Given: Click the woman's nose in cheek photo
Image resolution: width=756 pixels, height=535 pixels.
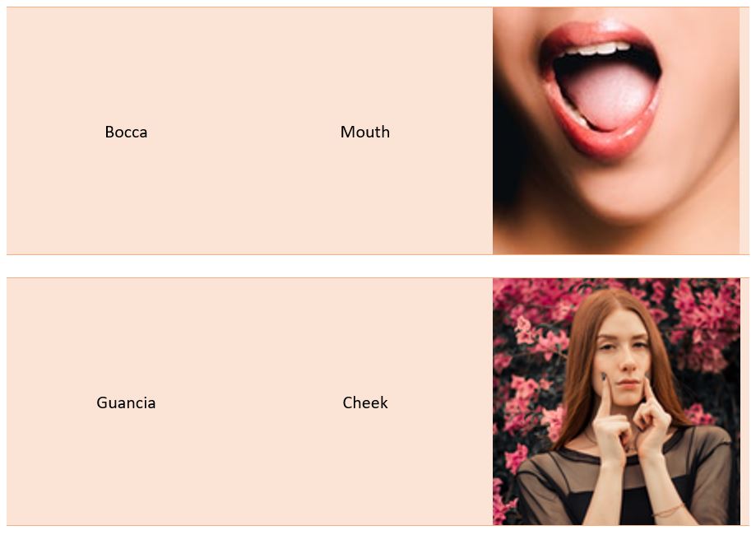Looking at the screenshot, I should point(624,365).
